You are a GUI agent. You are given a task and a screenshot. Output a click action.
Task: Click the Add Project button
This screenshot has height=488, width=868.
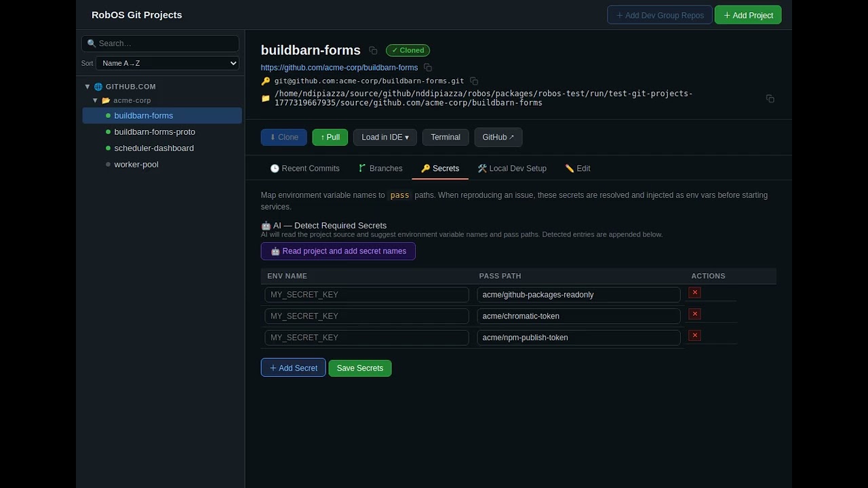pyautogui.click(x=748, y=15)
